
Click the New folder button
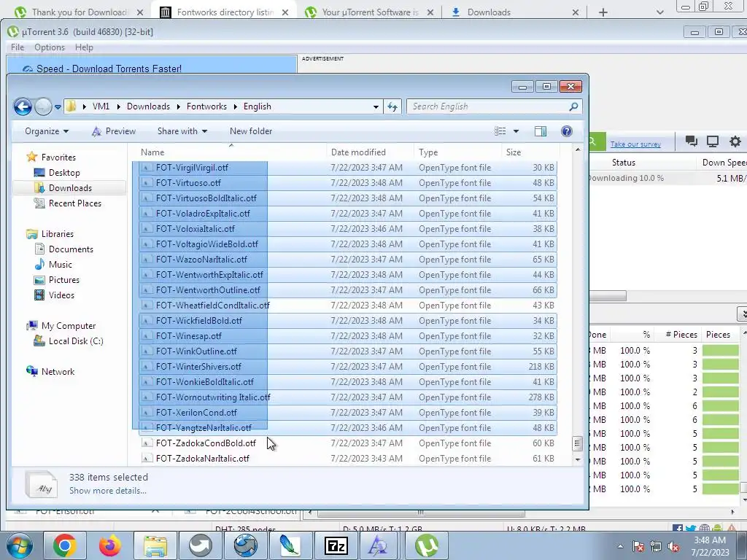[x=251, y=131]
